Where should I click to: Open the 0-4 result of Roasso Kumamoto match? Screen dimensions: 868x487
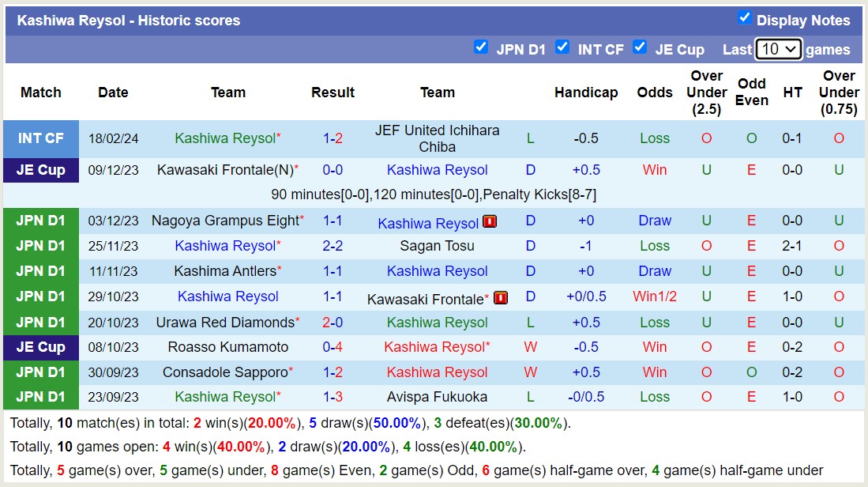(x=333, y=347)
